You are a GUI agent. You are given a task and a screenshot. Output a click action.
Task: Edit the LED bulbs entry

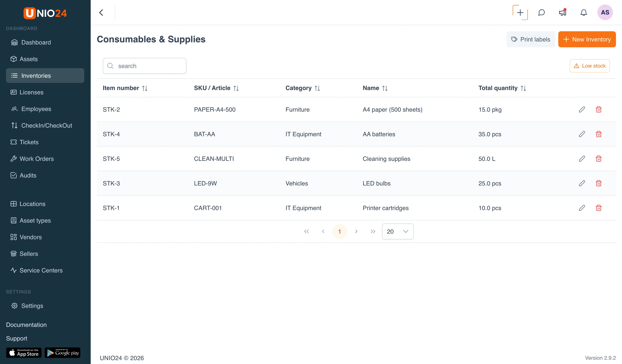coord(582,183)
